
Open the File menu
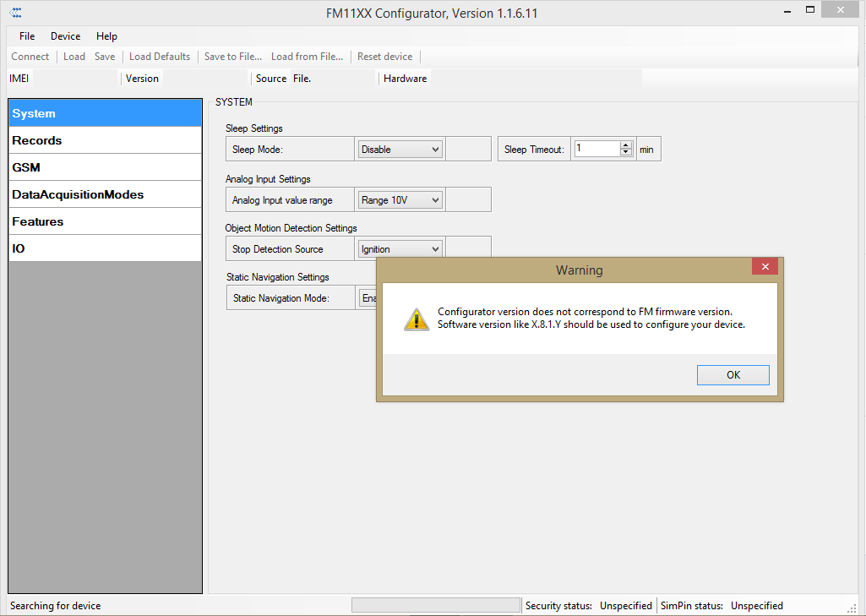(27, 36)
